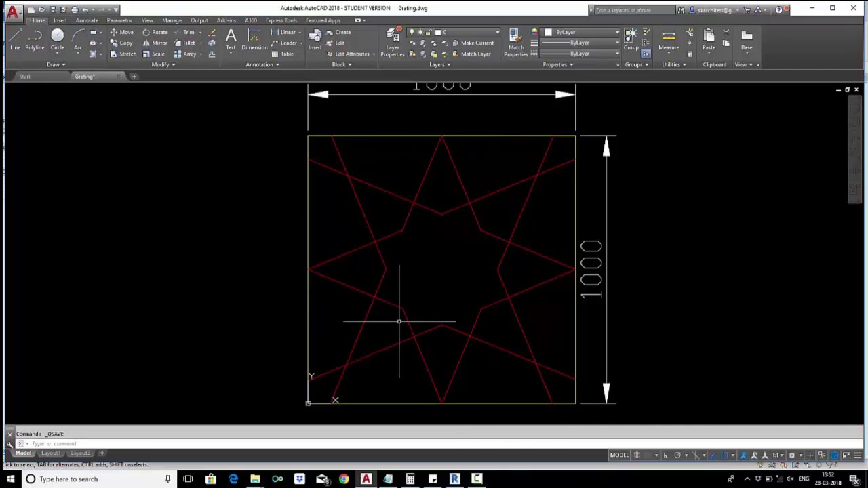Click the Paste clipboard tool
The image size is (868, 488).
click(x=709, y=39)
